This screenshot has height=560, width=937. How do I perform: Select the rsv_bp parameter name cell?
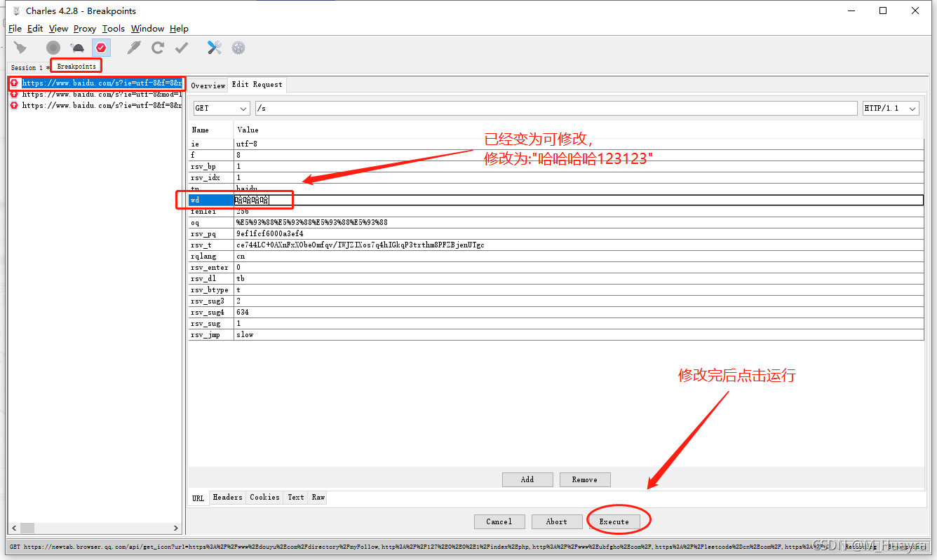[211, 166]
